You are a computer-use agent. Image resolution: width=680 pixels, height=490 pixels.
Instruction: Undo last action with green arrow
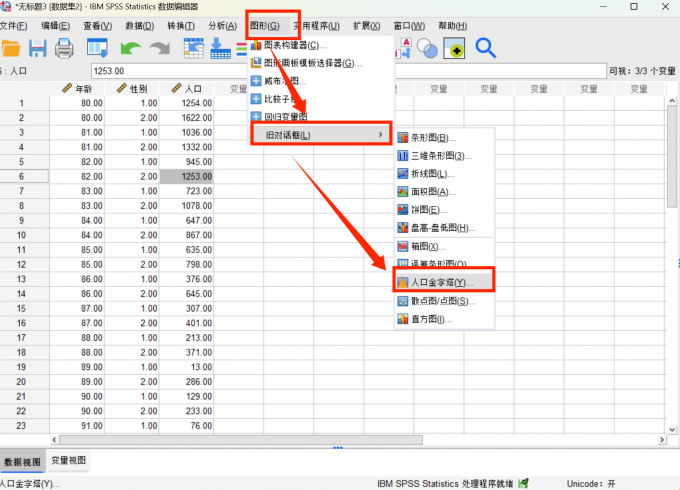pos(131,48)
